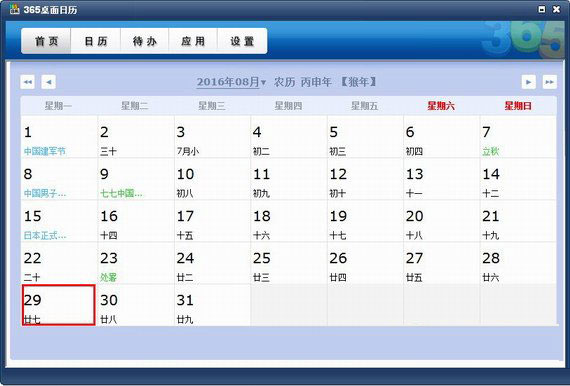The width and height of the screenshot is (570, 386).
Task: Select August 9 七七中国 festival
Action: coord(136,179)
